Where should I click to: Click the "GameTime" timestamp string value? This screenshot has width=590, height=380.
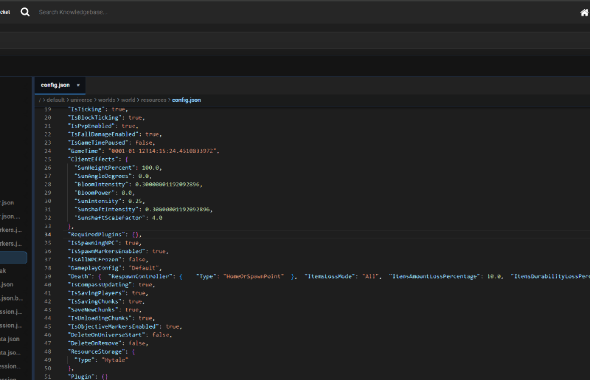163,151
